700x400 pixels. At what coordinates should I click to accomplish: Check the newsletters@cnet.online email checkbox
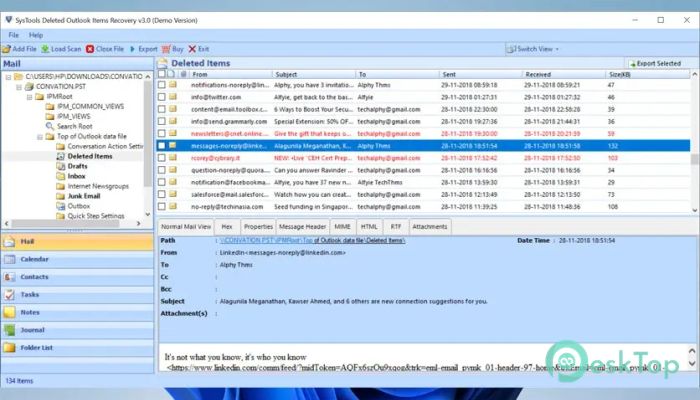(162, 133)
